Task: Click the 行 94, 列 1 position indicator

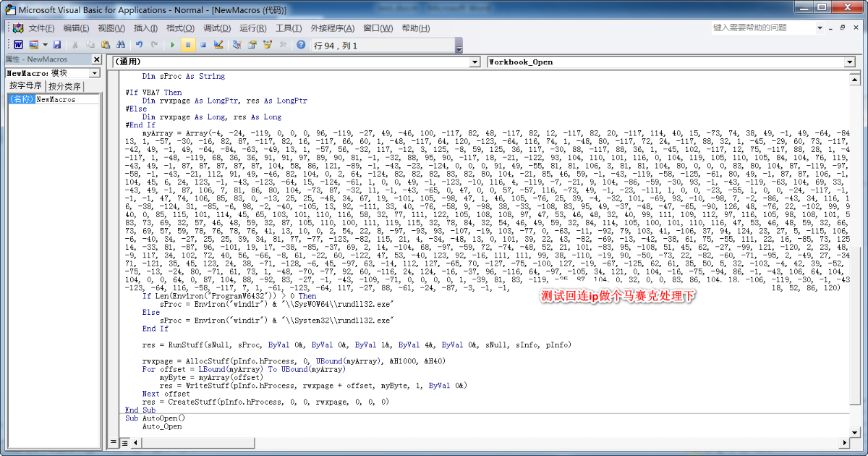Action: click(335, 46)
